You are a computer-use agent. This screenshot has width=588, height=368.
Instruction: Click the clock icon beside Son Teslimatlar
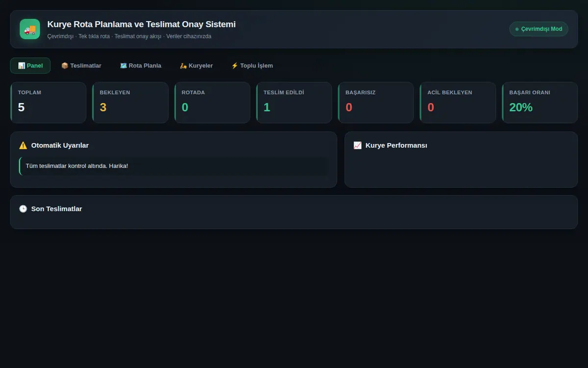click(23, 209)
